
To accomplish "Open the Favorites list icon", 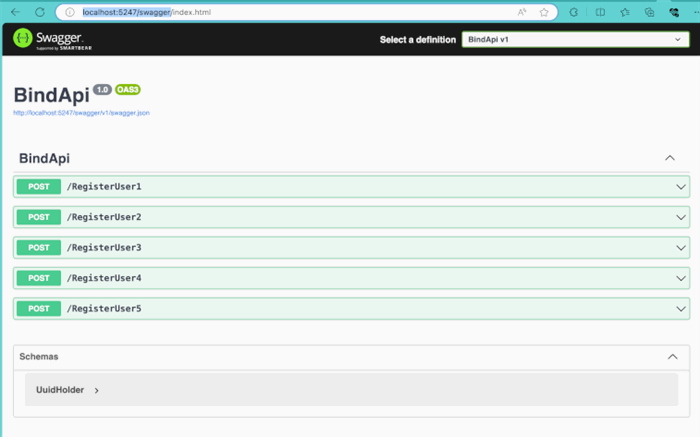I will click(x=625, y=12).
